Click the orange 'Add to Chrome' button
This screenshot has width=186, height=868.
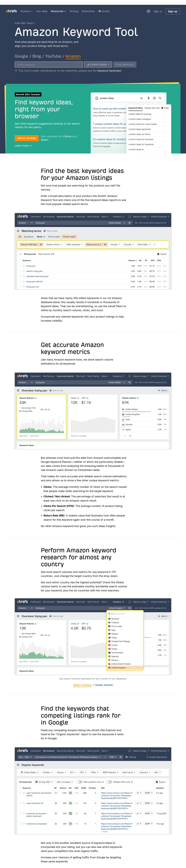[27, 138]
